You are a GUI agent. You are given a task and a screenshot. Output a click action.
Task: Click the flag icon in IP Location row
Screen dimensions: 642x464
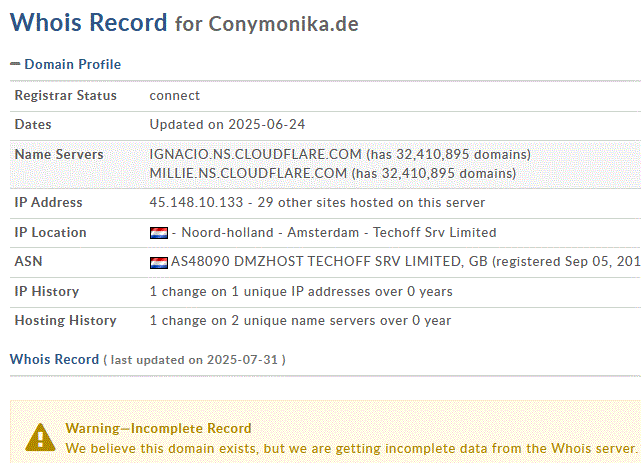click(x=158, y=233)
